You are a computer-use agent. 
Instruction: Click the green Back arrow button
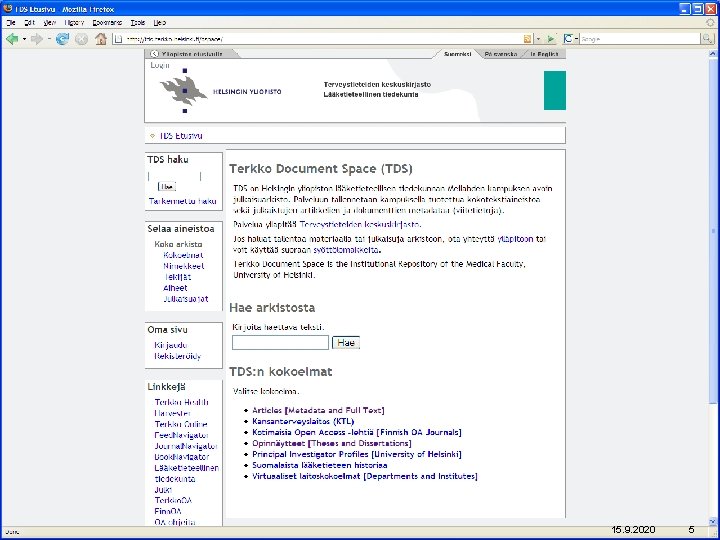12,39
